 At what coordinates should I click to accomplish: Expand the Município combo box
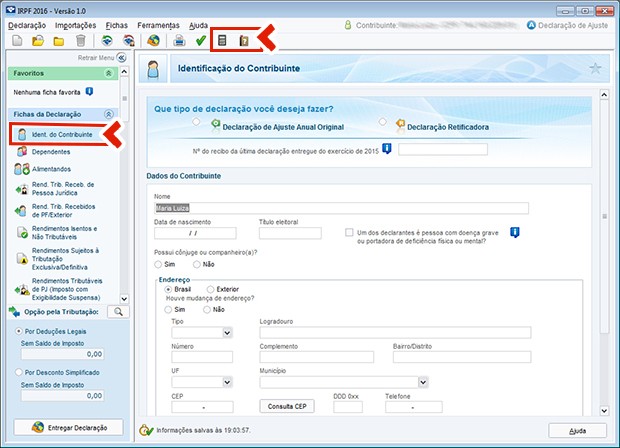point(422,380)
